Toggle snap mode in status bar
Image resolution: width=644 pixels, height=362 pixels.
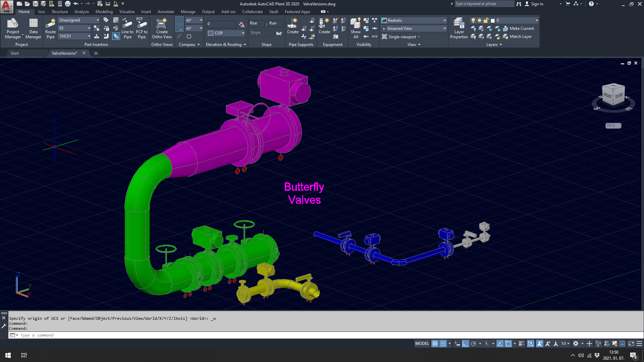(x=443, y=344)
